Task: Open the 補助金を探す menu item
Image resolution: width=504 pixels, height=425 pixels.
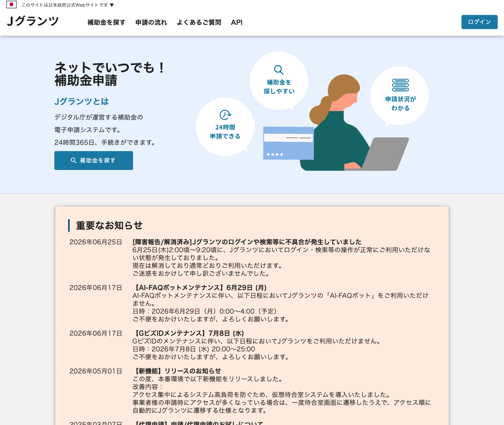Action: coord(106,22)
